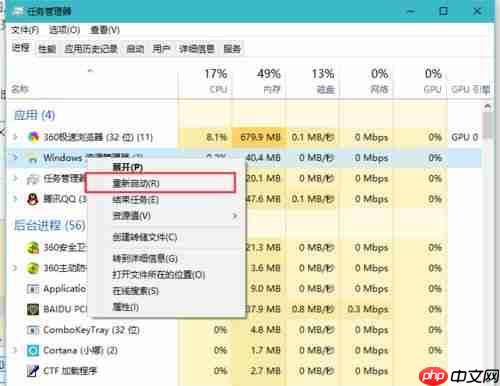500x386 pixels.
Task: Click the BAIDU PC process icon
Action: [33, 309]
